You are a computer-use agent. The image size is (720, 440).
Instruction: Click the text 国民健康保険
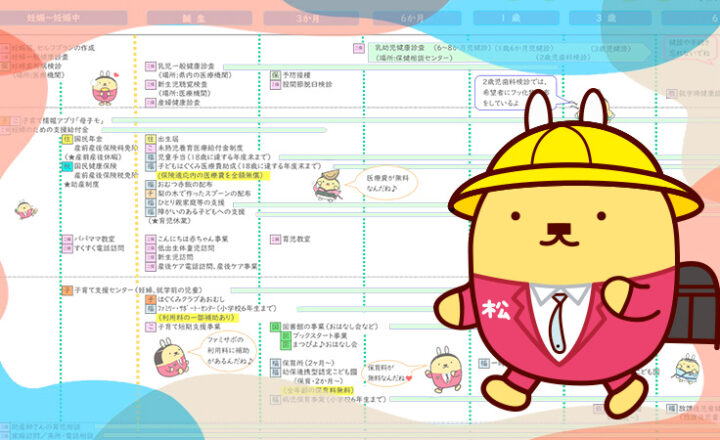[96, 166]
